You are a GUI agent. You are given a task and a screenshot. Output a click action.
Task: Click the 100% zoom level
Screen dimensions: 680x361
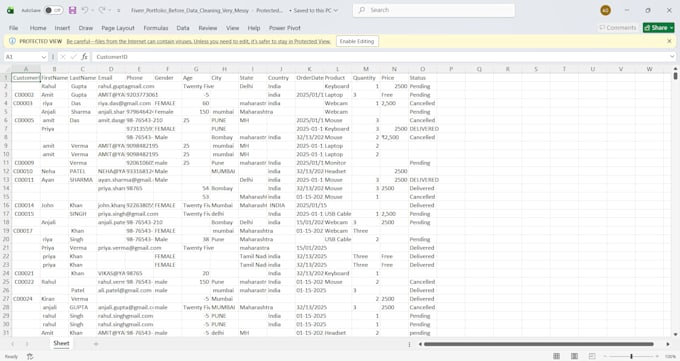pyautogui.click(x=670, y=356)
